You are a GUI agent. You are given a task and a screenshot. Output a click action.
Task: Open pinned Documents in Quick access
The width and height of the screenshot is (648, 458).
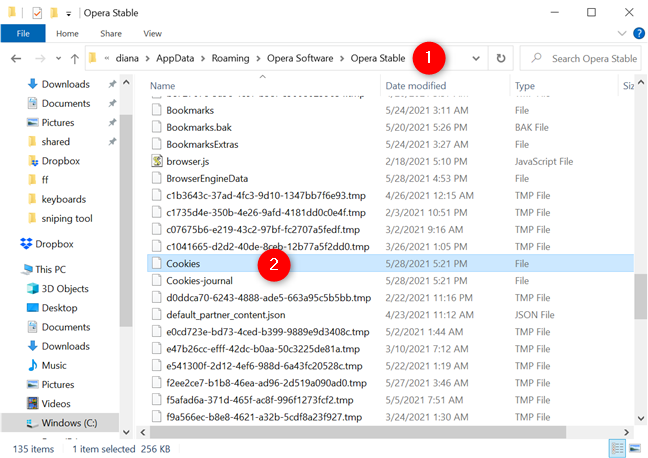point(65,103)
